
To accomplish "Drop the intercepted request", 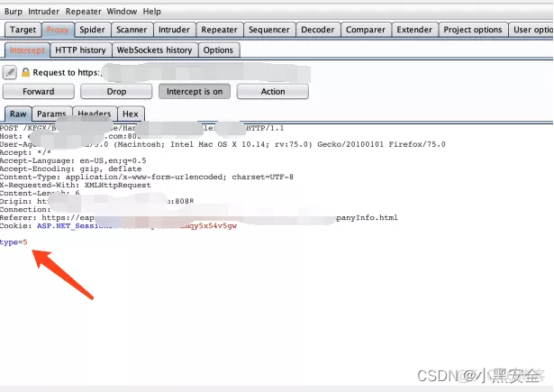I will click(x=116, y=92).
